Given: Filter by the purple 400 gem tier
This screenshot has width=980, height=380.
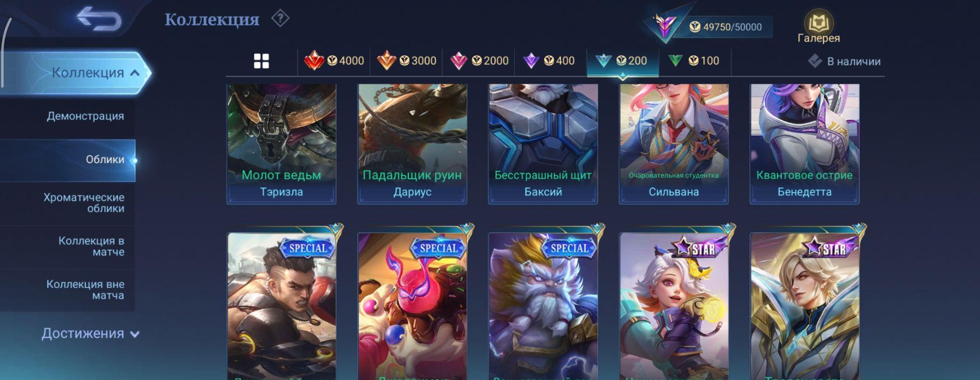Looking at the screenshot, I should coord(550,61).
